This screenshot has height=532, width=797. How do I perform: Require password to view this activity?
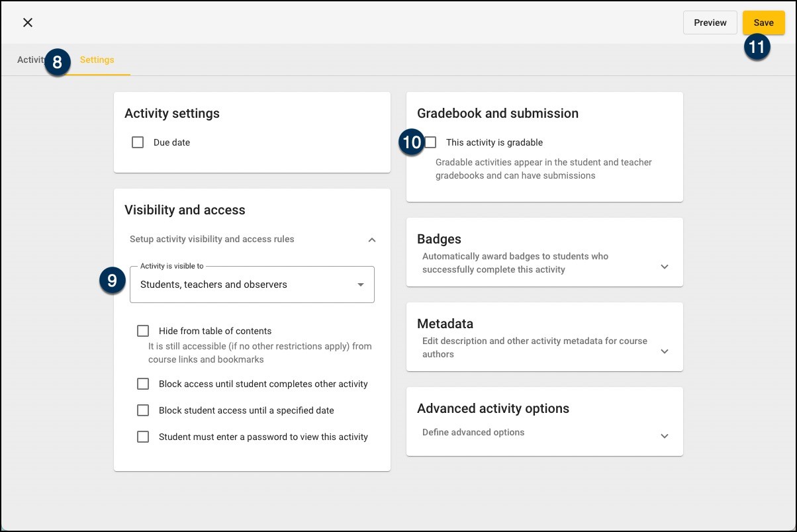[x=143, y=437]
